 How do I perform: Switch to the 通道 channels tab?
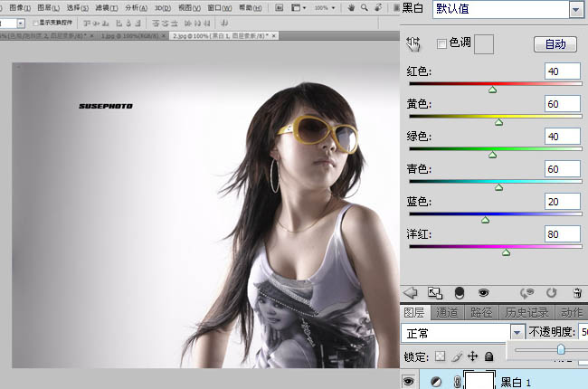[448, 313]
